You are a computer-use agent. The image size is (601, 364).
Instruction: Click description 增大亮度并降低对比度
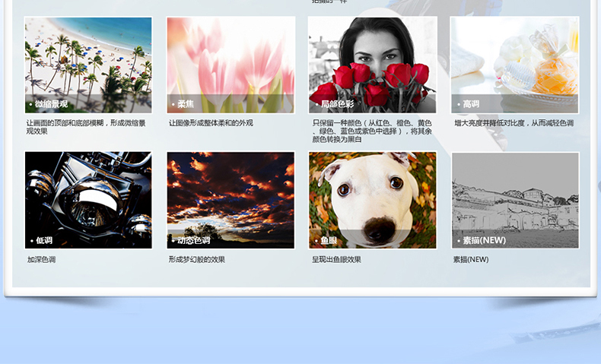(514, 123)
